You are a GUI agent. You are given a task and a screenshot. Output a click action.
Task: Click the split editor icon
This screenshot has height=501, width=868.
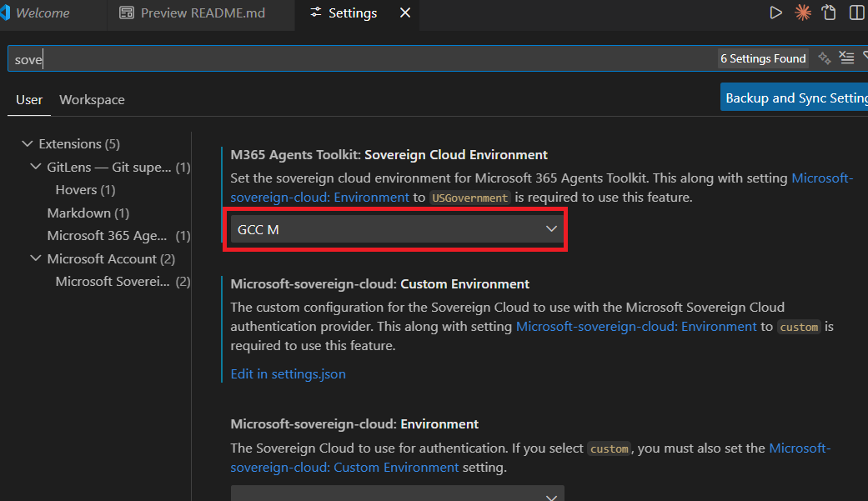pos(856,13)
